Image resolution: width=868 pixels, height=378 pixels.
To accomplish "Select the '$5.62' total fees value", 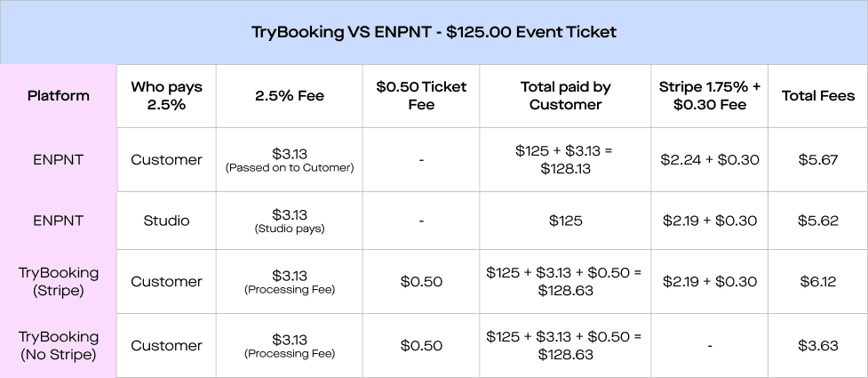I will pyautogui.click(x=817, y=221).
